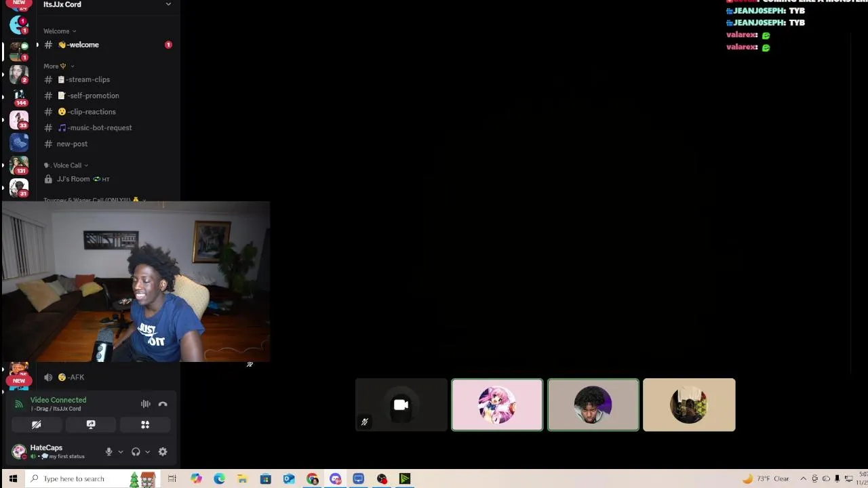
Task: Click the welcome channel unread badge
Action: pyautogui.click(x=168, y=45)
